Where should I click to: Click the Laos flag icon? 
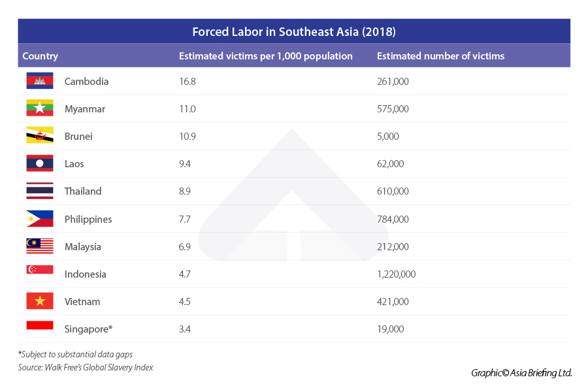40,163
